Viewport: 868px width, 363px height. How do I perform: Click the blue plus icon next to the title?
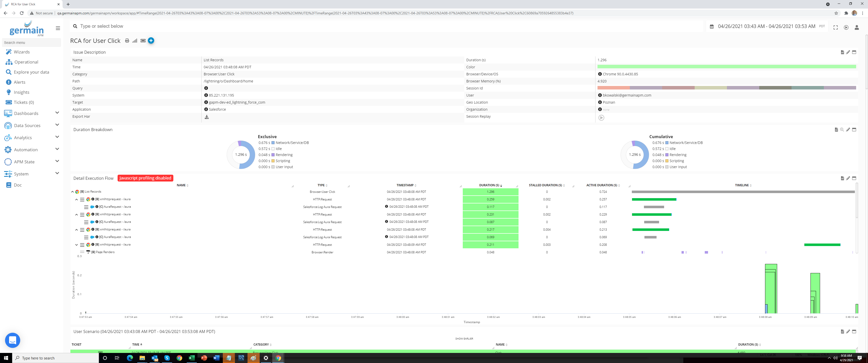coord(151,40)
